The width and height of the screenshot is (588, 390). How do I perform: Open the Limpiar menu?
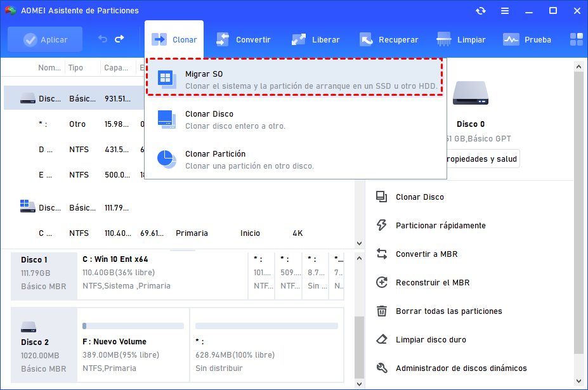[461, 39]
